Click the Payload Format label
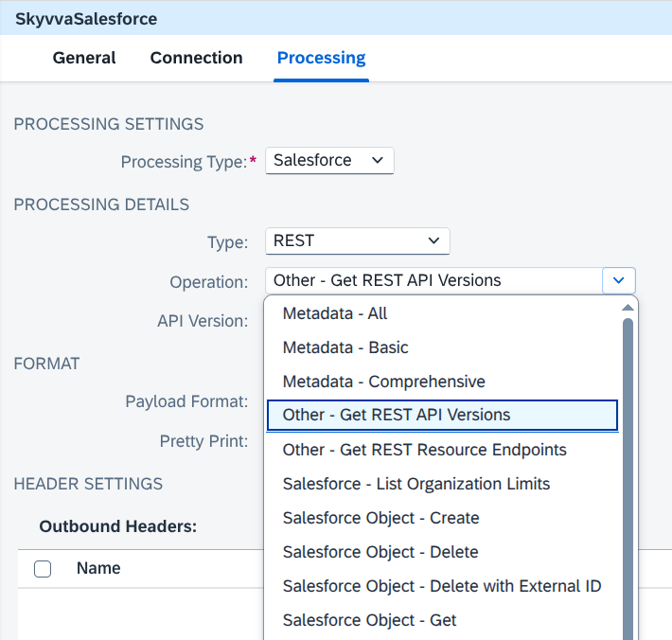This screenshot has width=672, height=640. [186, 401]
